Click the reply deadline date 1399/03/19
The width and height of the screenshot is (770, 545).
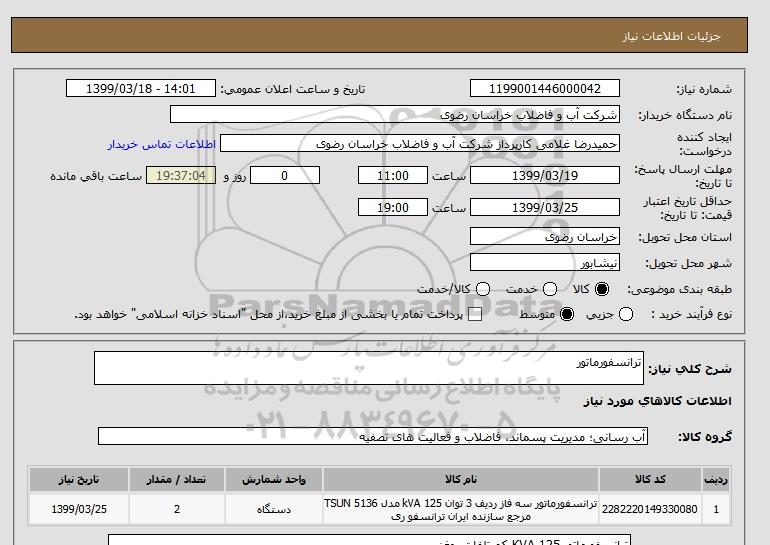coord(545,175)
